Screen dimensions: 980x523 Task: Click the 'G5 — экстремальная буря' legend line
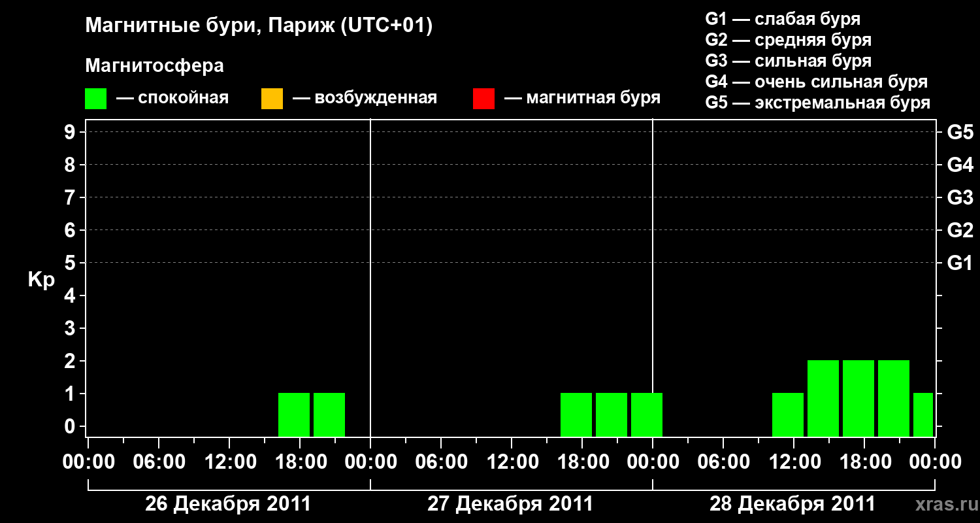tap(818, 103)
